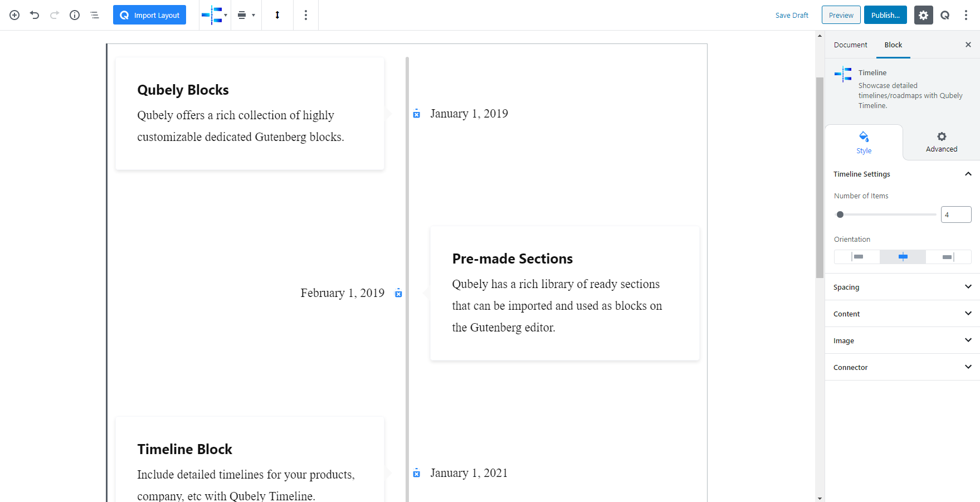Open block navigation list
The image size is (980, 502).
95,15
